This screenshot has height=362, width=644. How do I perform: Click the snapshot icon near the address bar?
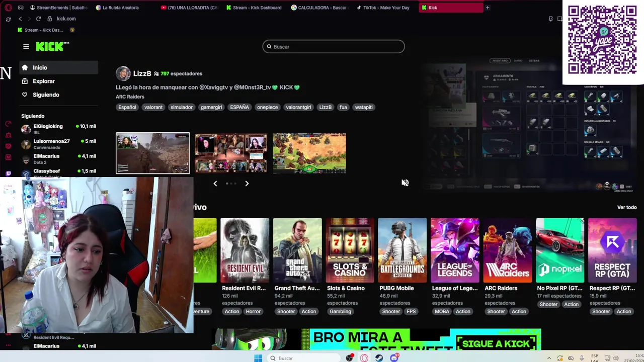click(559, 19)
